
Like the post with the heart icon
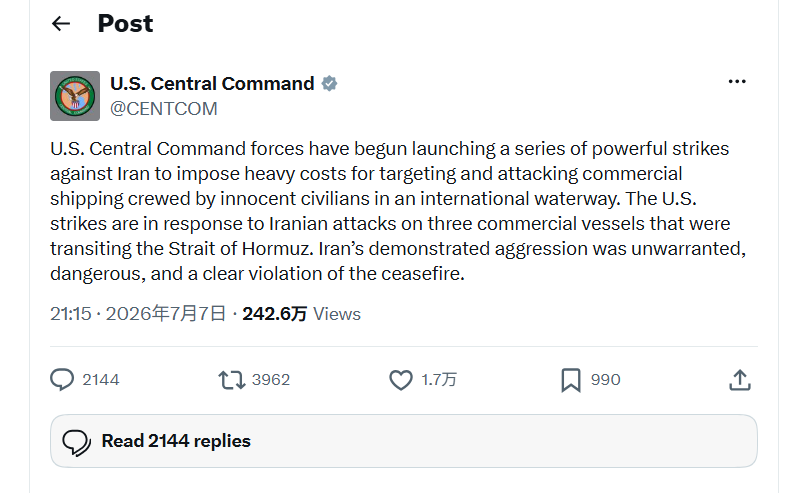click(x=401, y=380)
